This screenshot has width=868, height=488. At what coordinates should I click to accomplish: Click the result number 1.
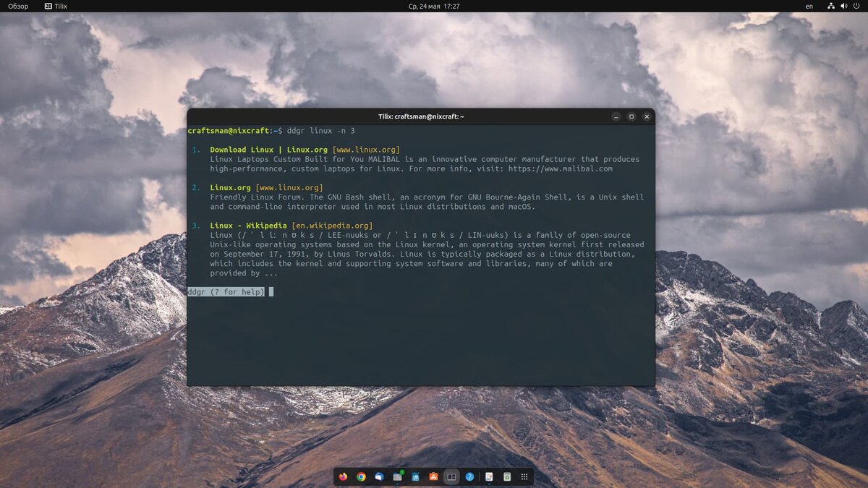(196, 150)
